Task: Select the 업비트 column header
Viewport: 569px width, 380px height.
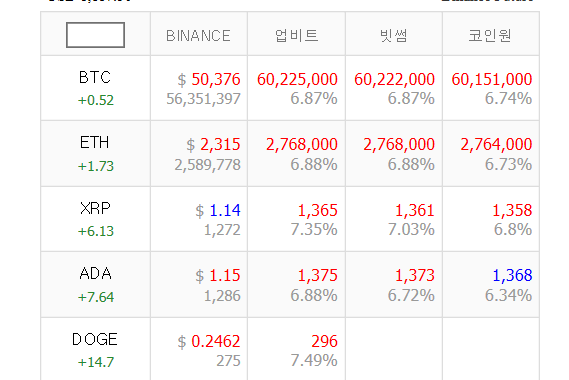Action: point(296,36)
